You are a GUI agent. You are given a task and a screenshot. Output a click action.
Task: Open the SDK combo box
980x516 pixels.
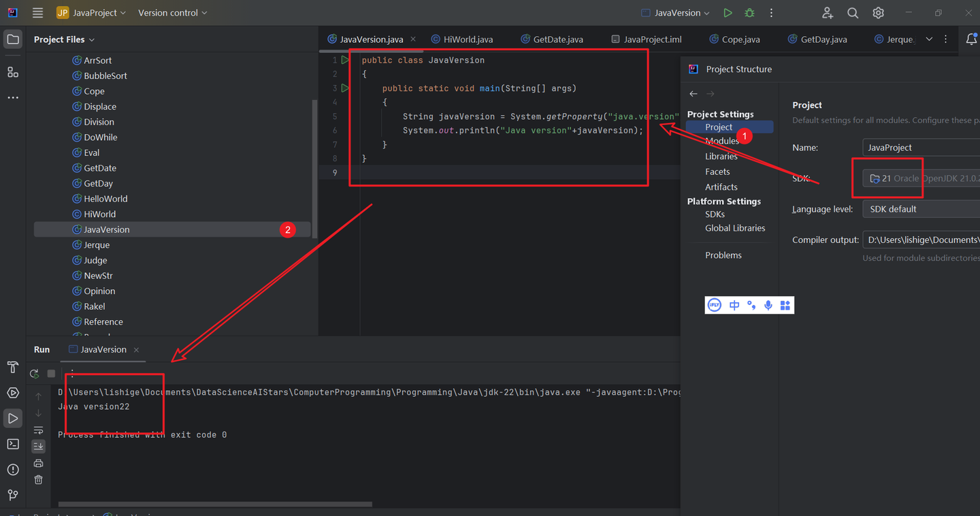pyautogui.click(x=921, y=178)
